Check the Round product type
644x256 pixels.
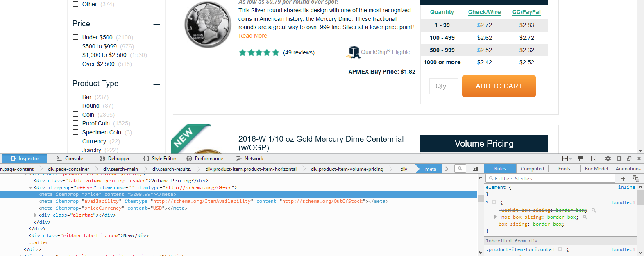[x=75, y=105]
